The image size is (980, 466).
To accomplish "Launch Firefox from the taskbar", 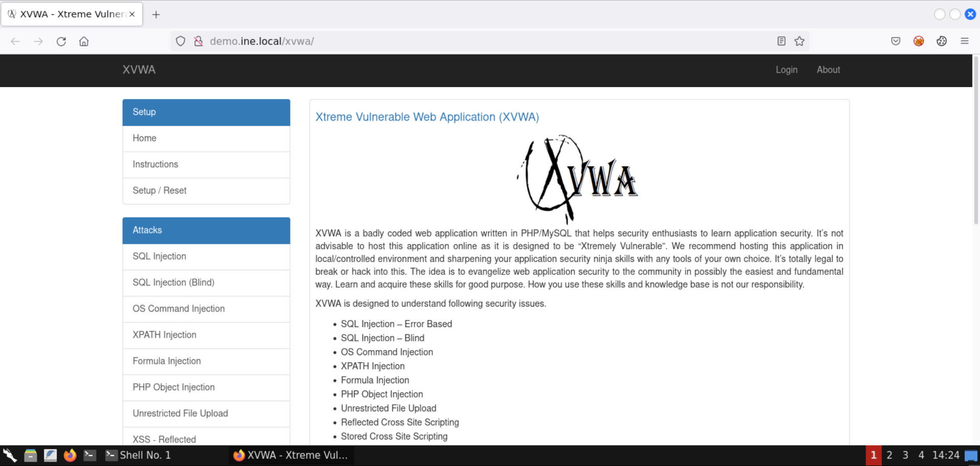I will coord(70,455).
